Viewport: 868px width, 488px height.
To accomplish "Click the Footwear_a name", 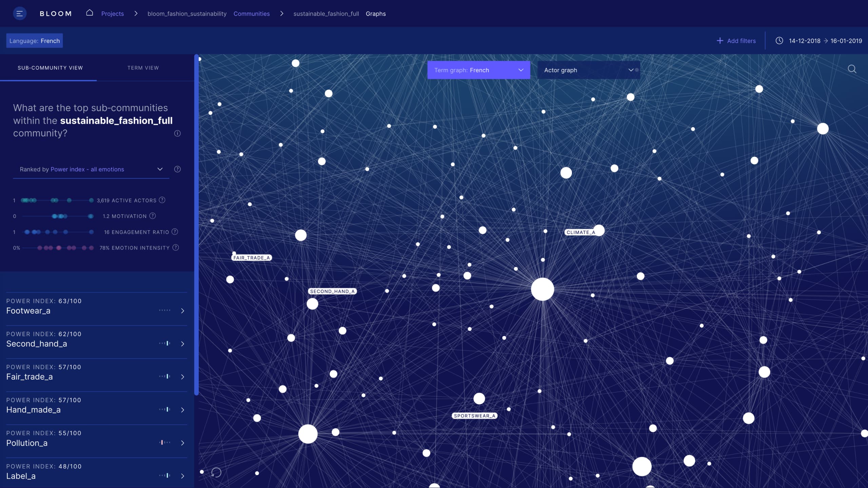I will point(28,311).
